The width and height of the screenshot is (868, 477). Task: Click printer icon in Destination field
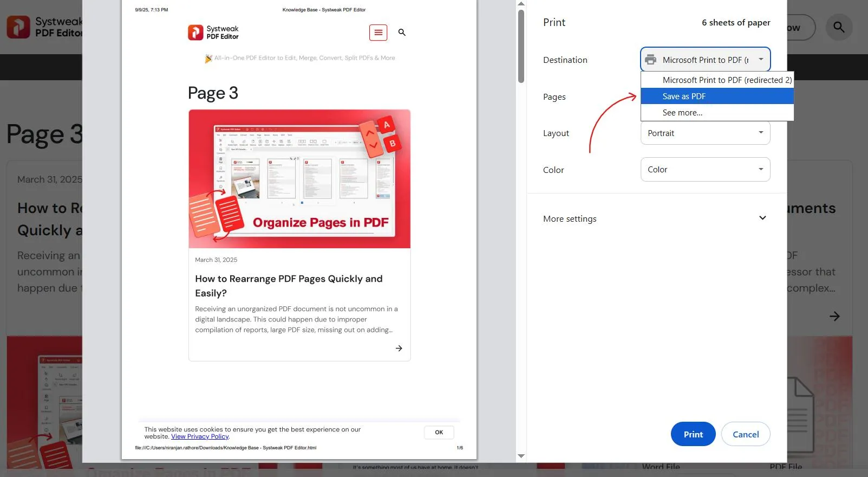tap(651, 60)
